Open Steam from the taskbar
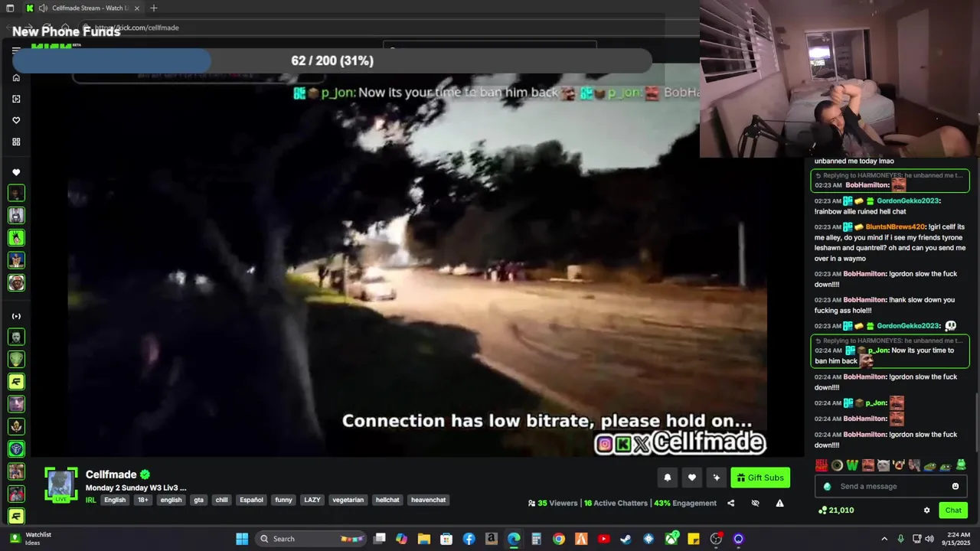 click(626, 539)
